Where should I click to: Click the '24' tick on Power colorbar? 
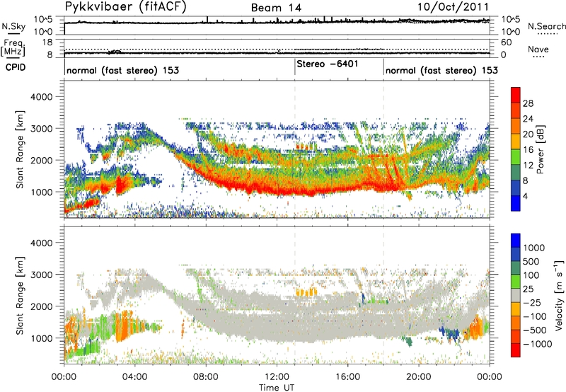528,119
